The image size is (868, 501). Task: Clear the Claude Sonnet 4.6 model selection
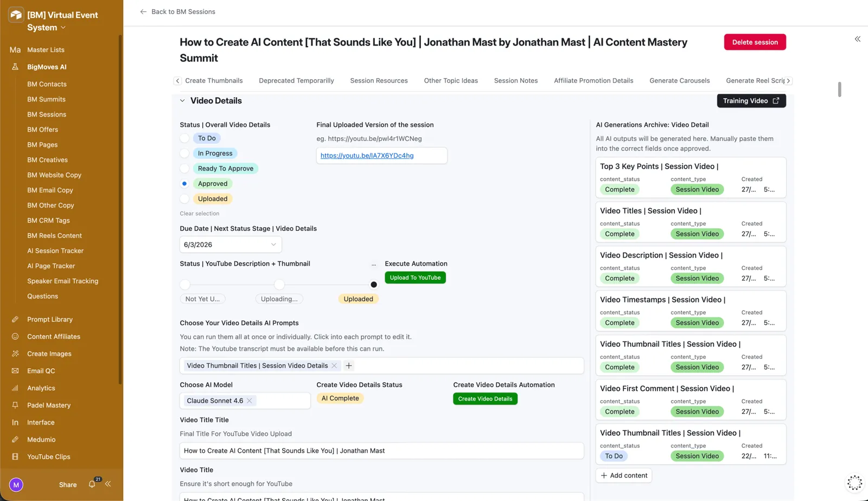(x=250, y=401)
